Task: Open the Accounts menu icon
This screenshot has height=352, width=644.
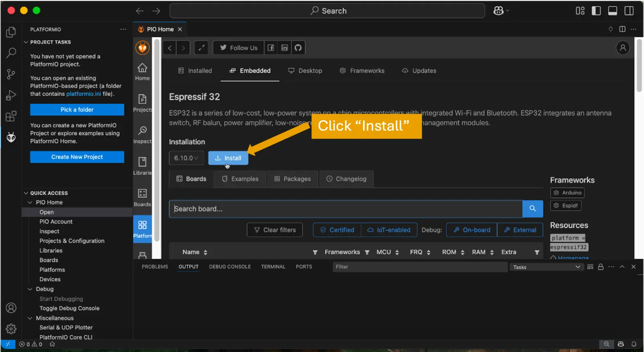Action: [x=11, y=308]
